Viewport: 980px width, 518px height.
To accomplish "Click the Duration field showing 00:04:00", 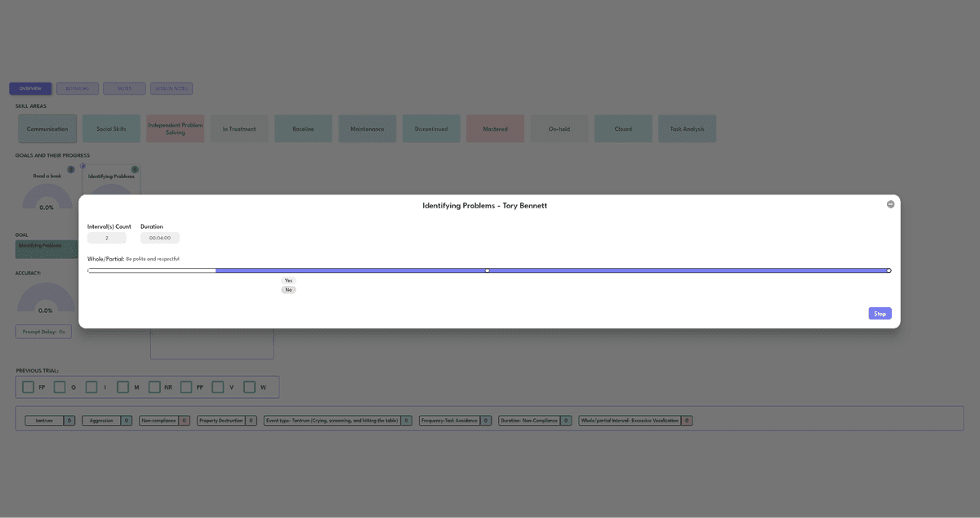I will [159, 237].
